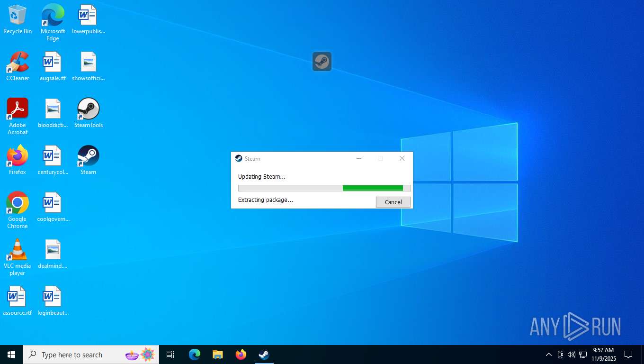The height and width of the screenshot is (364, 644).
Task: Select the lowerpublis... Word document
Action: click(88, 19)
